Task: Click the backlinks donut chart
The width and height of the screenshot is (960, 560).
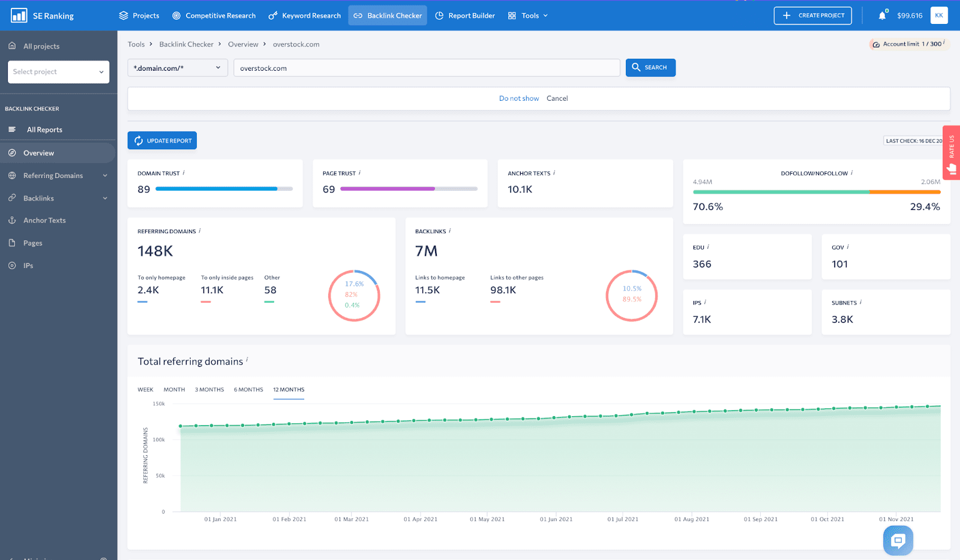Action: click(x=632, y=296)
